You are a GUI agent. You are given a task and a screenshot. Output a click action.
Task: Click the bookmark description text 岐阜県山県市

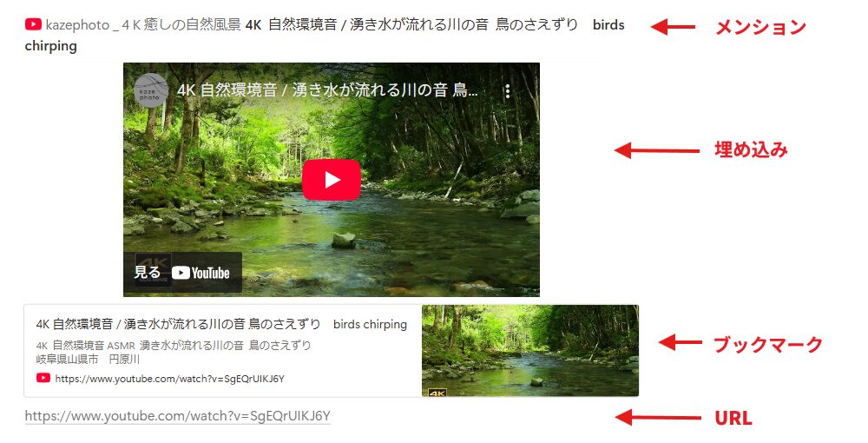[x=67, y=360]
